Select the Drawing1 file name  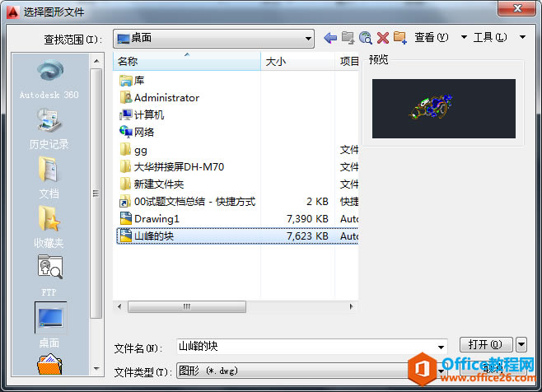[x=157, y=219]
